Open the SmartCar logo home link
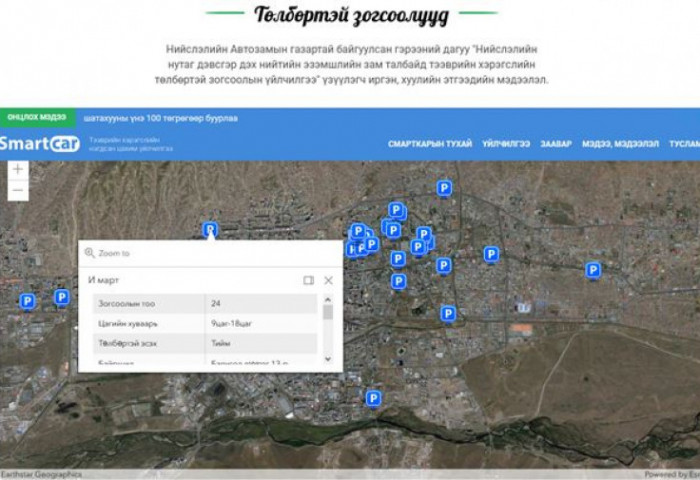This screenshot has height=480, width=700. [x=39, y=144]
